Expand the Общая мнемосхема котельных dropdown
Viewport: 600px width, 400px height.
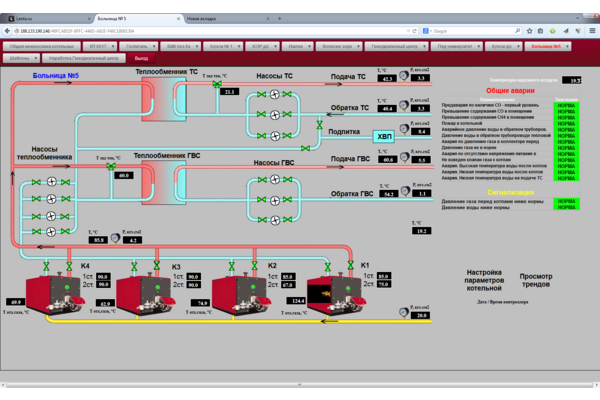point(40,46)
